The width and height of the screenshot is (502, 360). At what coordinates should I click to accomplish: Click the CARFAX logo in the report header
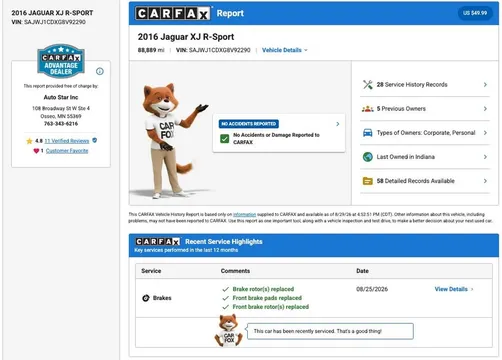[173, 13]
